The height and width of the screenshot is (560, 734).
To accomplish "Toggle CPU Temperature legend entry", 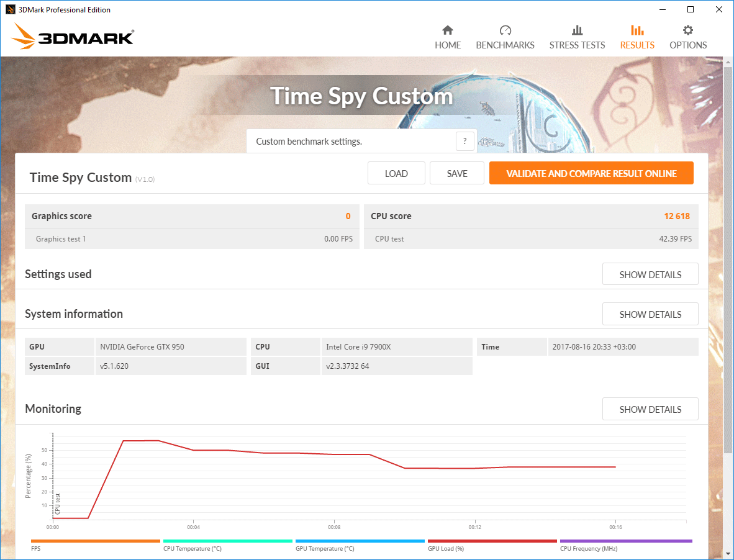I will click(x=227, y=546).
